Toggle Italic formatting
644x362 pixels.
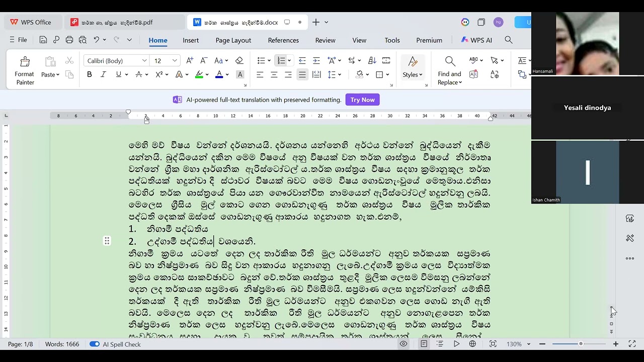pyautogui.click(x=103, y=74)
